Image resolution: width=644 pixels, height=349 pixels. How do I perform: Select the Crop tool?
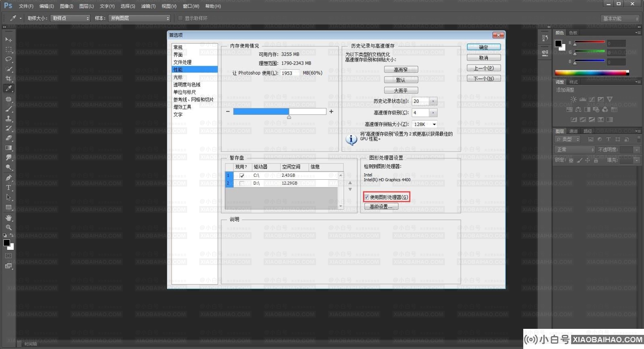coord(8,79)
